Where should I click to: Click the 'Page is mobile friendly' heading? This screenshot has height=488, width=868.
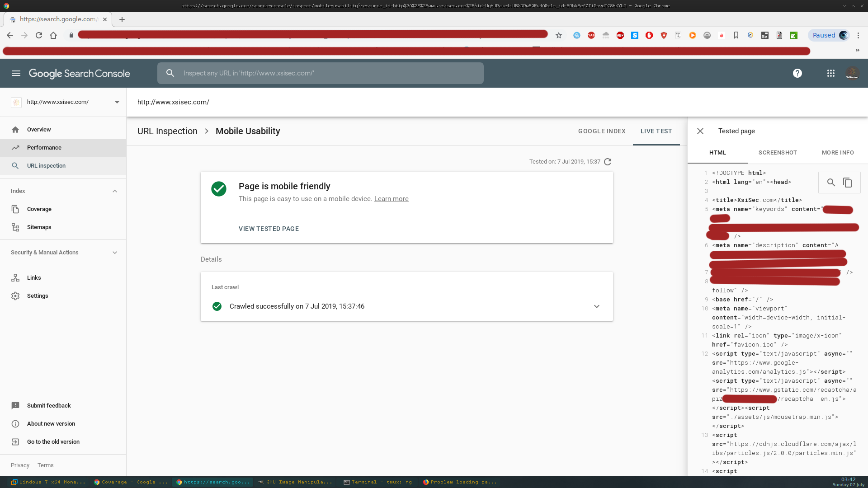coord(284,186)
